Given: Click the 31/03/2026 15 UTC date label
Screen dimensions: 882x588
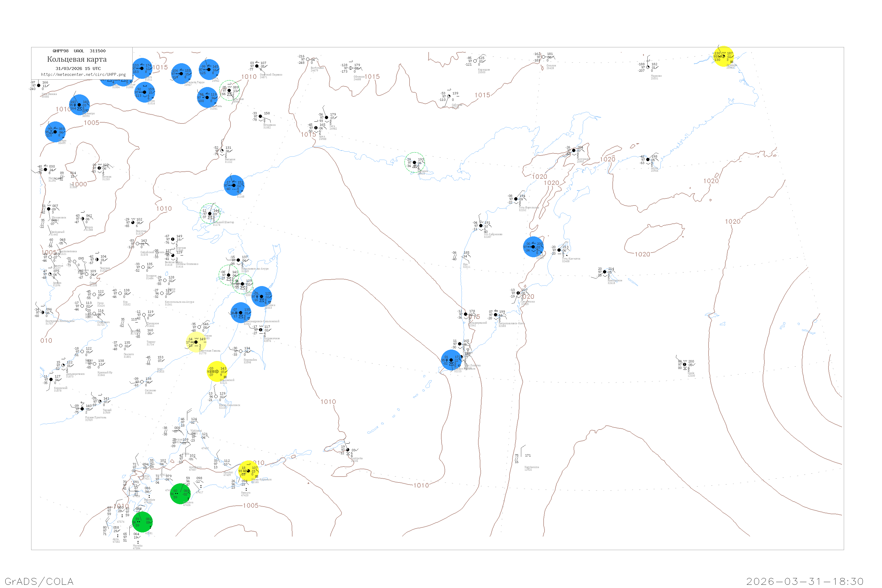Looking at the screenshot, I should point(78,69).
